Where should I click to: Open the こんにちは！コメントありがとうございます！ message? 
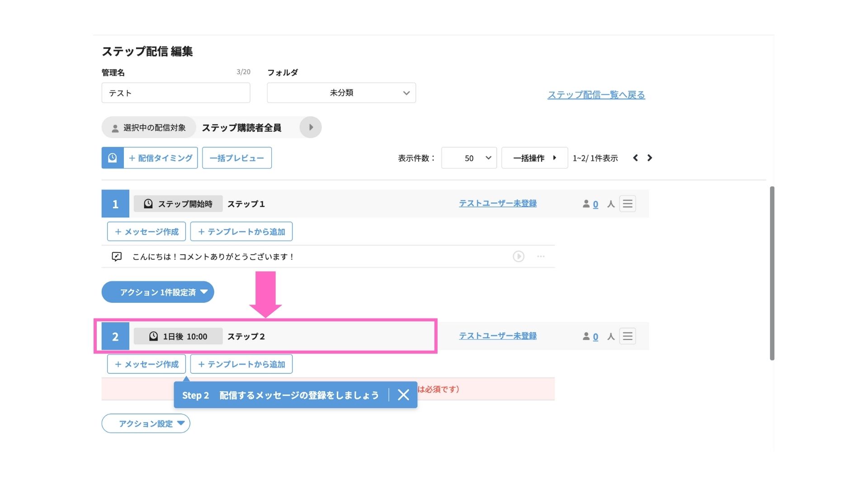[x=213, y=257]
